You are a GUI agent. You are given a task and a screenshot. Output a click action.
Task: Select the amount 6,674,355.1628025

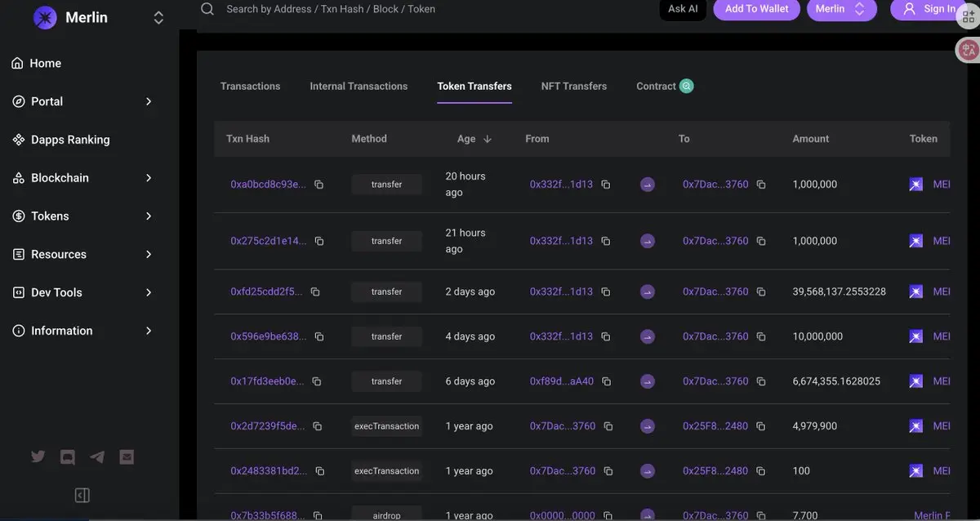coord(836,381)
